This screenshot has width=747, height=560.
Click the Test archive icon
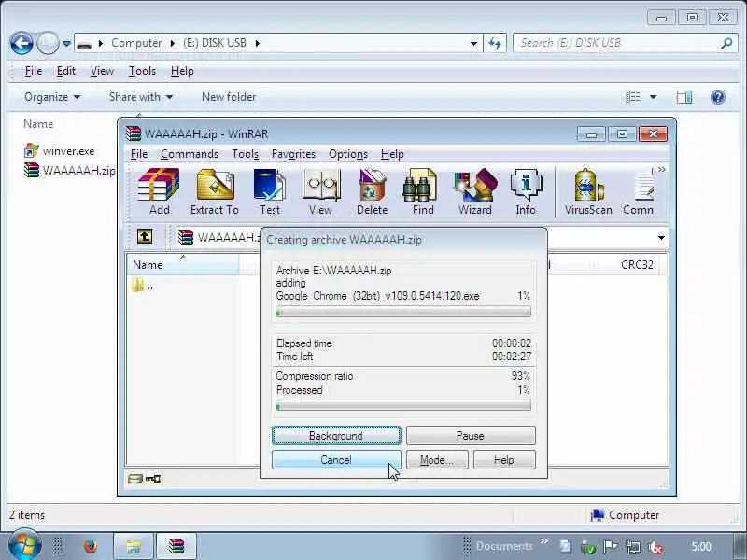269,192
